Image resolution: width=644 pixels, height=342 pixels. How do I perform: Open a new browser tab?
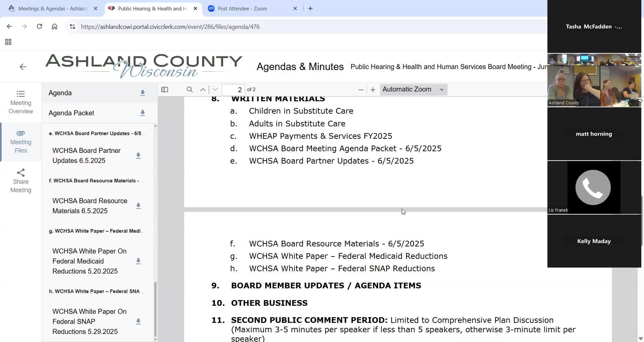pyautogui.click(x=310, y=8)
